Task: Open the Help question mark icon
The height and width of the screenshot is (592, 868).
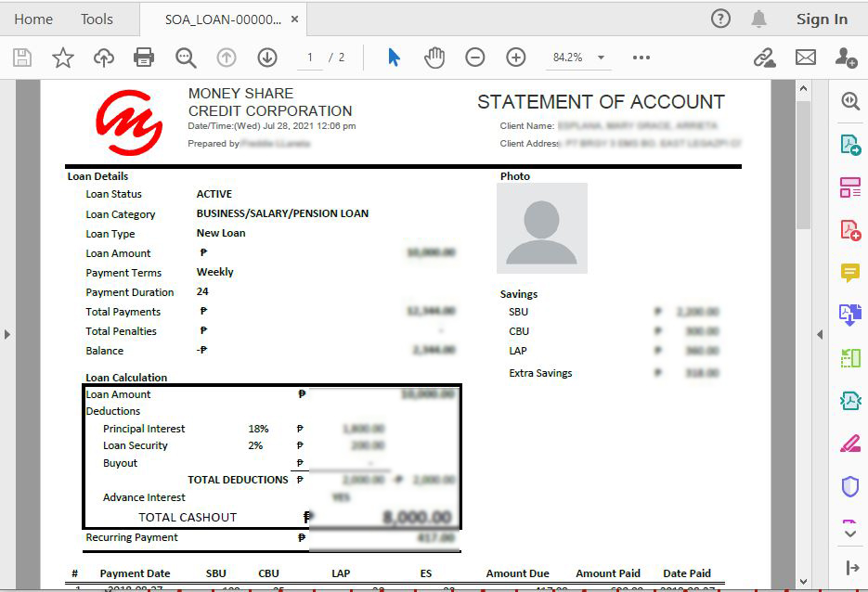Action: coord(720,19)
